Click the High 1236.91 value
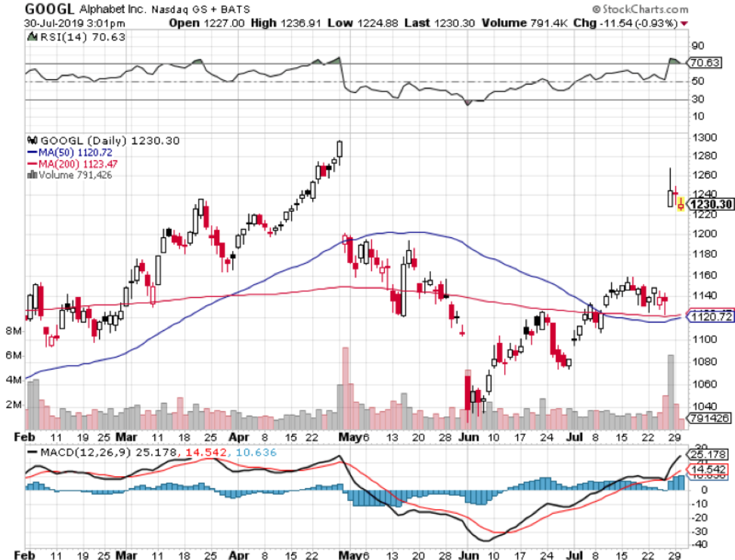 point(286,23)
